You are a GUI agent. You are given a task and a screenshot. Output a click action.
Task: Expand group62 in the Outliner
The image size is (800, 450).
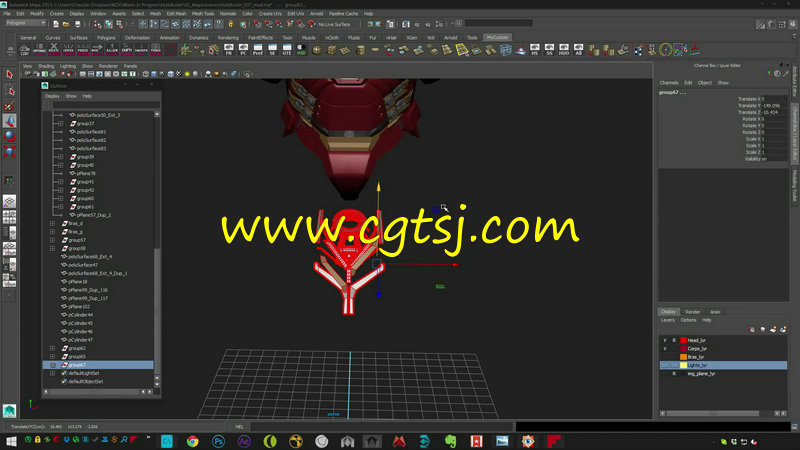[53, 348]
